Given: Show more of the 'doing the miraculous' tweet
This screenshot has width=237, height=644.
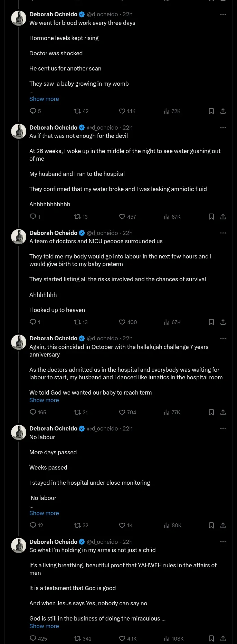Looking at the screenshot, I should (44, 626).
